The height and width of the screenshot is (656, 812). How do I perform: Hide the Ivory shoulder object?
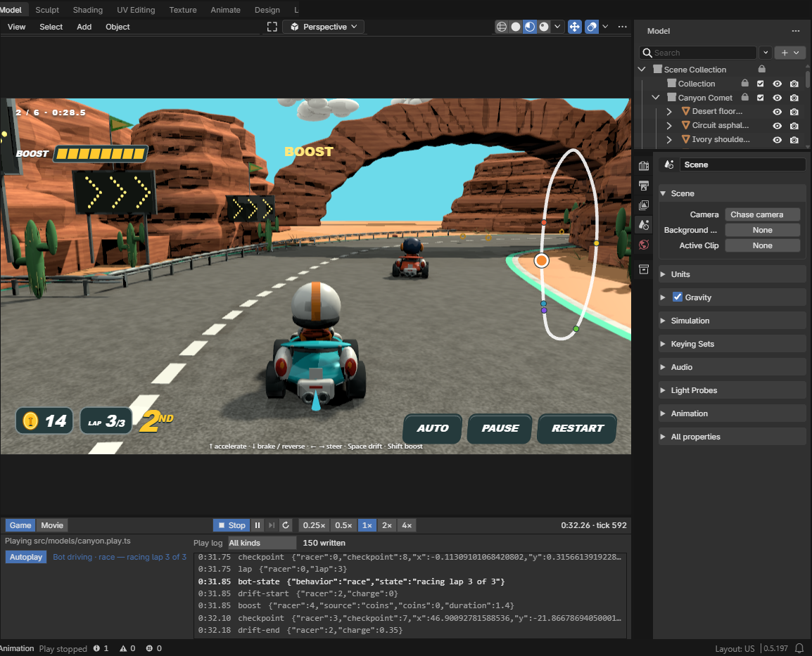point(777,140)
